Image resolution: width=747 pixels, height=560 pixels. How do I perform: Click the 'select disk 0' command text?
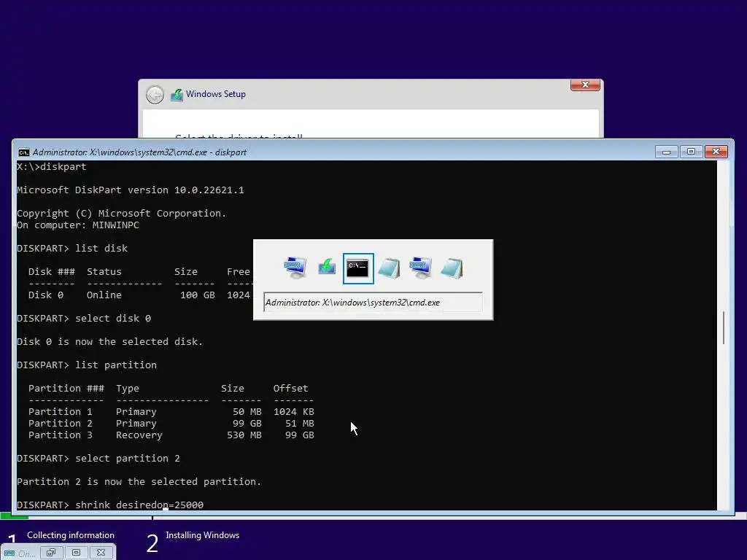(113, 318)
